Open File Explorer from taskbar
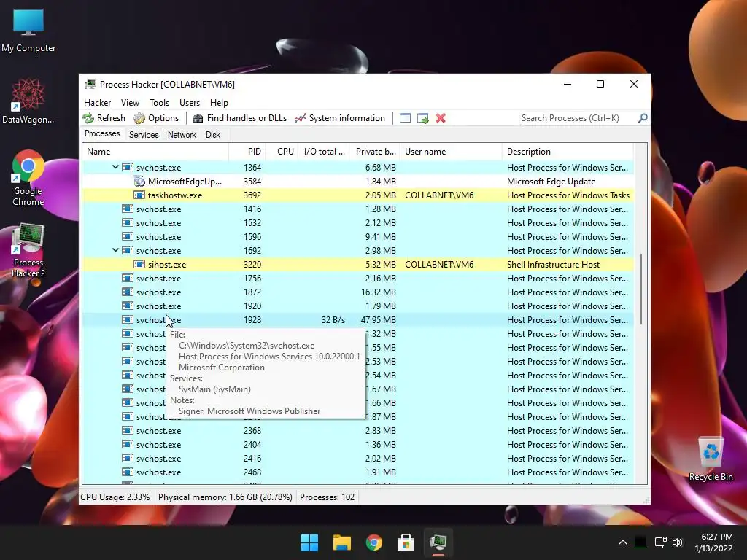The image size is (747, 560). point(342,542)
